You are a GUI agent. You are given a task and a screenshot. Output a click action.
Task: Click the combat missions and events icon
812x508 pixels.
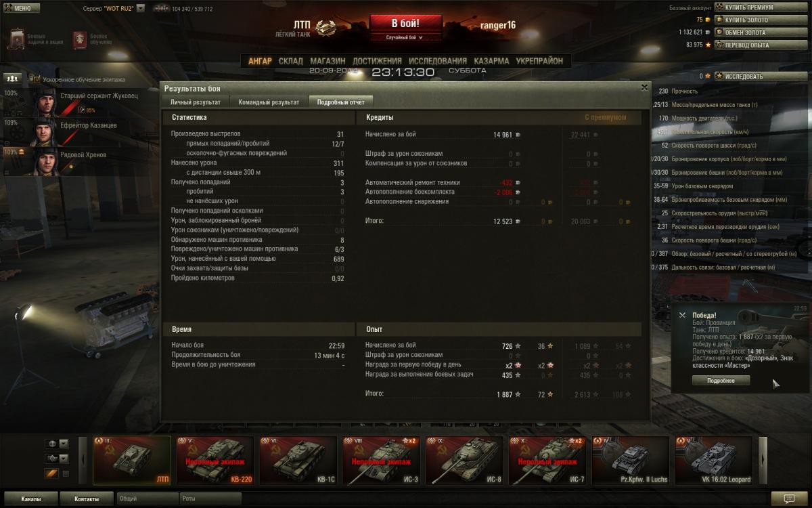pyautogui.click(x=17, y=39)
